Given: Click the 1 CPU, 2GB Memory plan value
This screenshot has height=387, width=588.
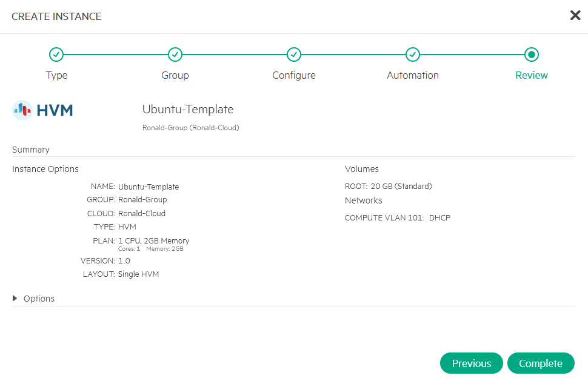Looking at the screenshot, I should coord(153,240).
